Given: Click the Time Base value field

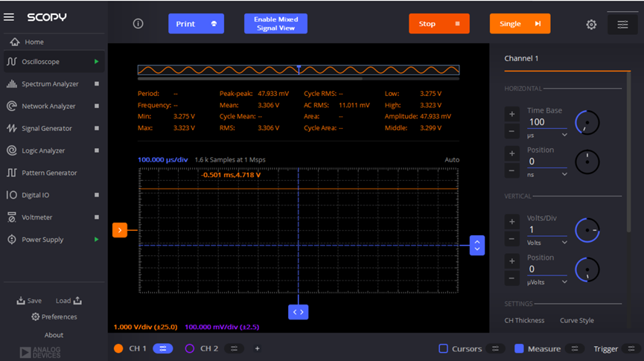Looking at the screenshot, I should 547,122.
